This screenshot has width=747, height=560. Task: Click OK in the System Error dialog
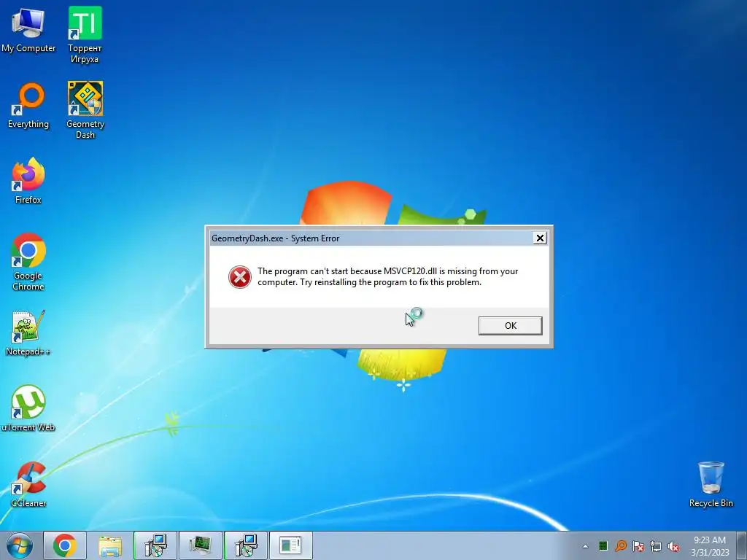pos(510,326)
